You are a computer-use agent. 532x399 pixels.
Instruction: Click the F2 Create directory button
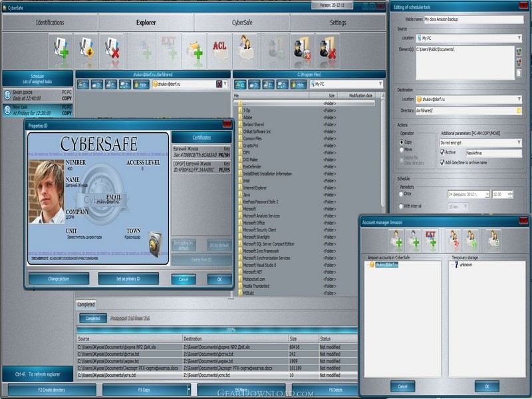pyautogui.click(x=52, y=390)
